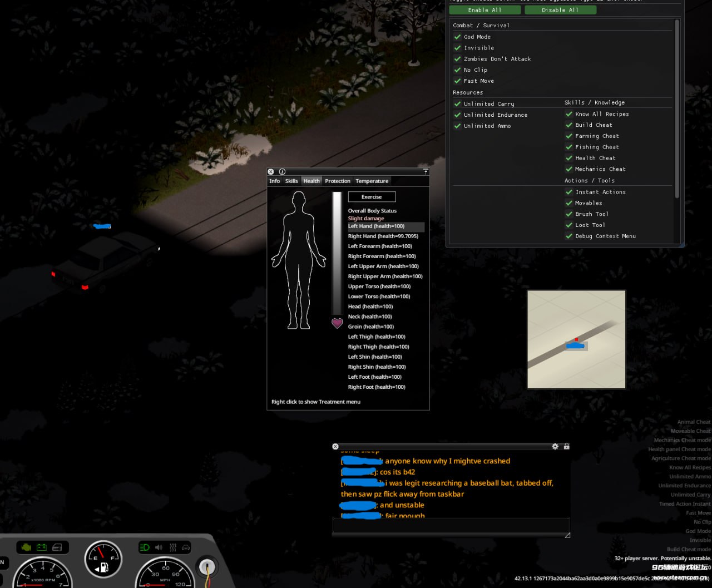Click the Disable All button

pyautogui.click(x=560, y=10)
